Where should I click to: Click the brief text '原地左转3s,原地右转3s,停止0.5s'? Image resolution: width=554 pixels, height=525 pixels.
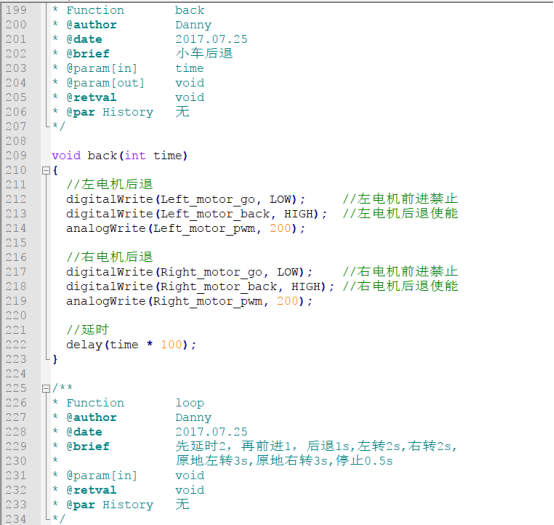click(284, 461)
